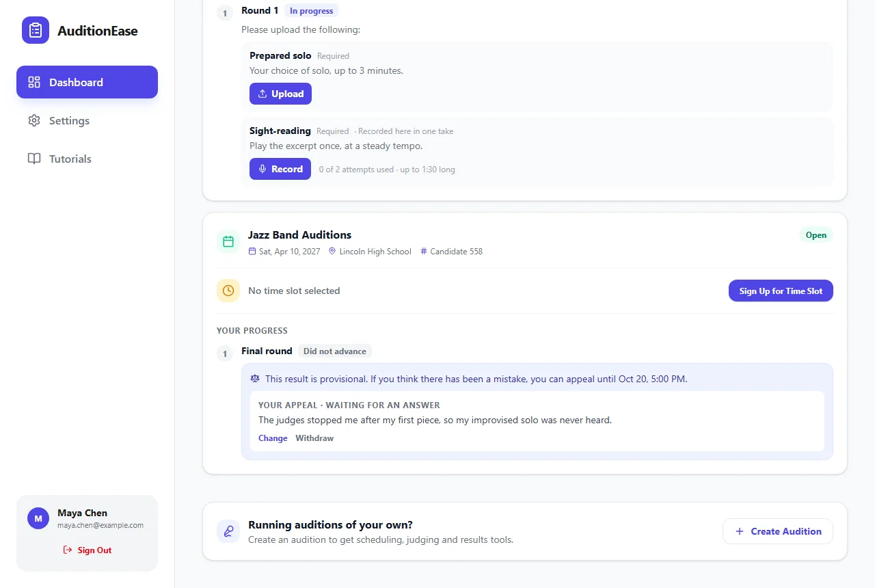Click the Dashboard grid icon
The width and height of the screenshot is (875, 588).
[34, 82]
